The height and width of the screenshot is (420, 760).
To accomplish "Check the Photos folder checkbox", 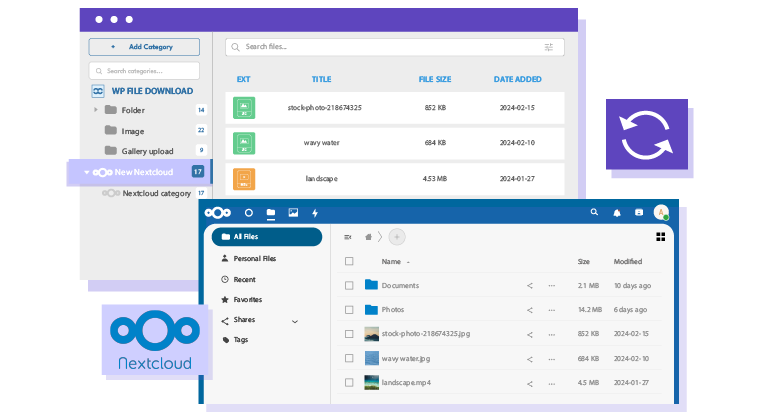I will [x=349, y=310].
